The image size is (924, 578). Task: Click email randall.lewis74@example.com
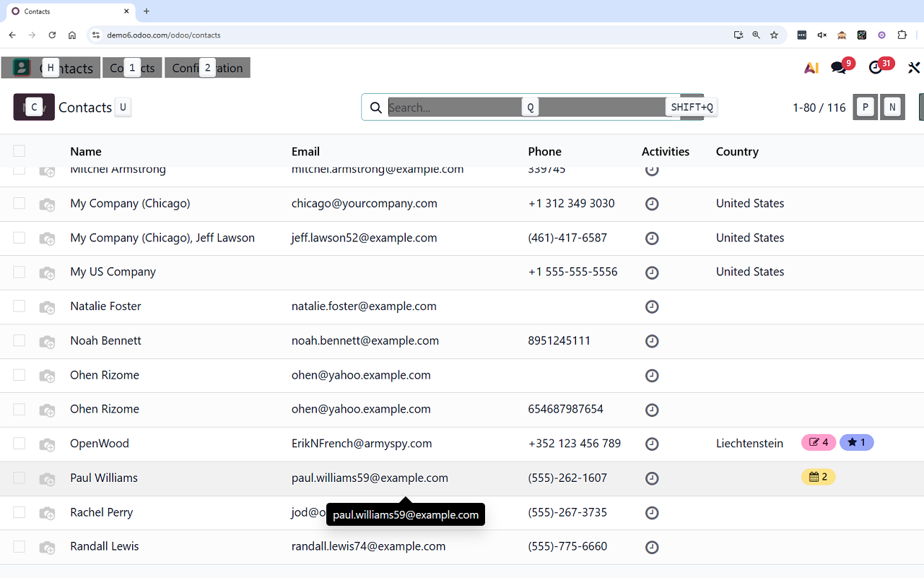click(x=368, y=546)
